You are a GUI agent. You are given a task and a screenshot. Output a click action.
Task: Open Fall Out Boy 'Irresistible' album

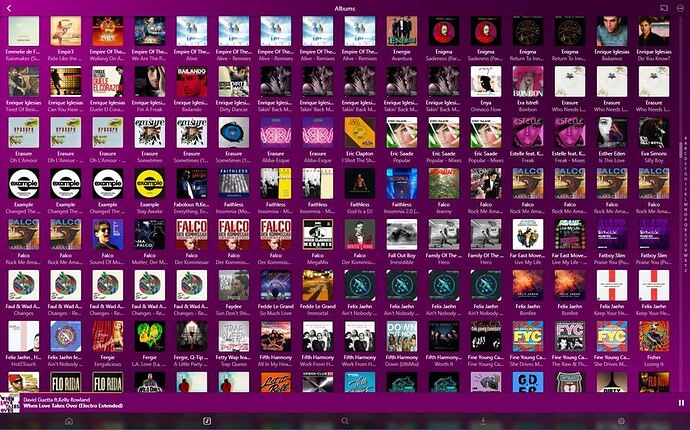coord(402,235)
